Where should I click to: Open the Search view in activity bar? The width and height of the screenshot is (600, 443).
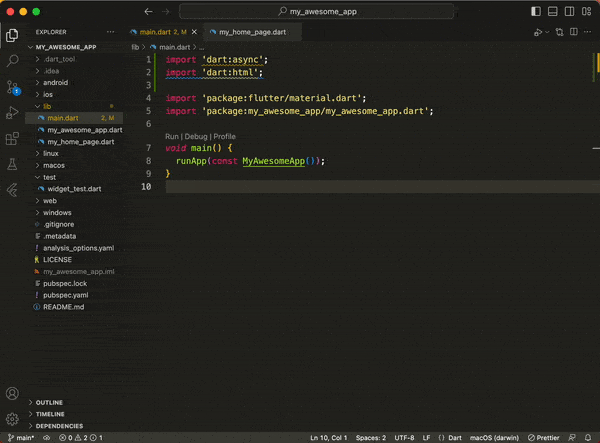(12, 60)
